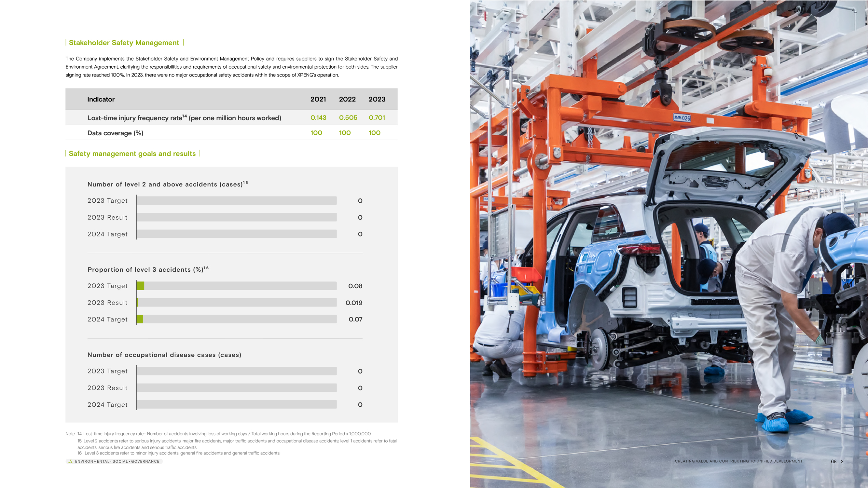The image size is (868, 488).
Task: Click the Number of occupational disease cases title
Action: [164, 355]
